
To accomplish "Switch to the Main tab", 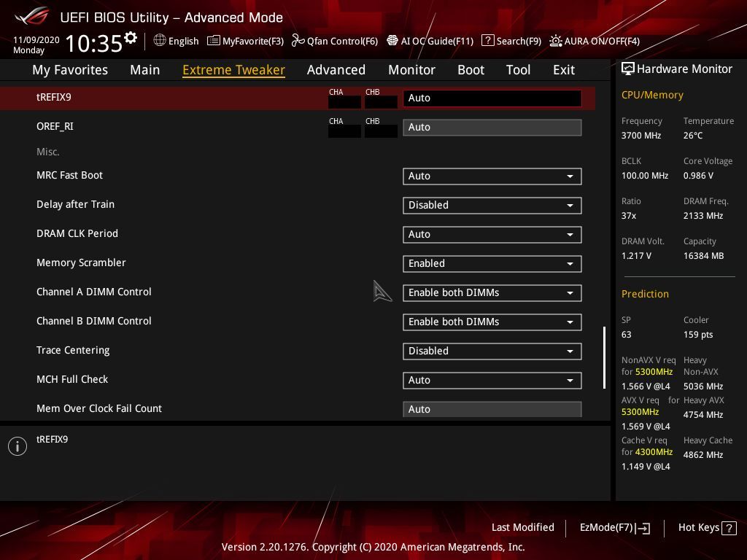I will pos(145,70).
